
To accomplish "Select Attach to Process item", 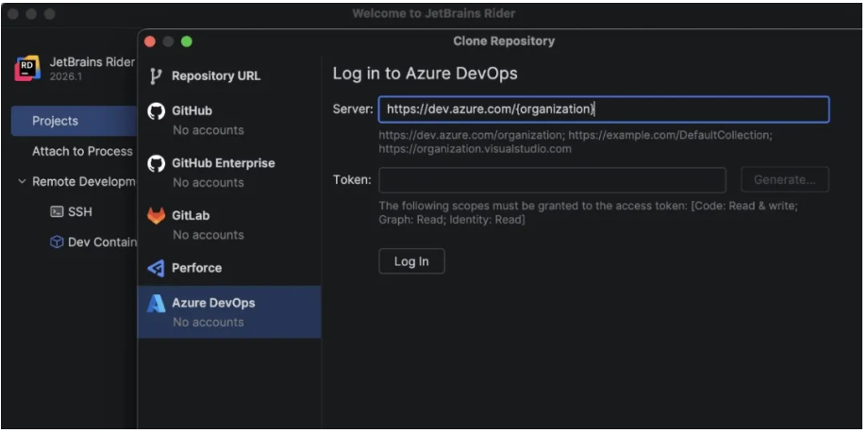I will click(x=82, y=151).
